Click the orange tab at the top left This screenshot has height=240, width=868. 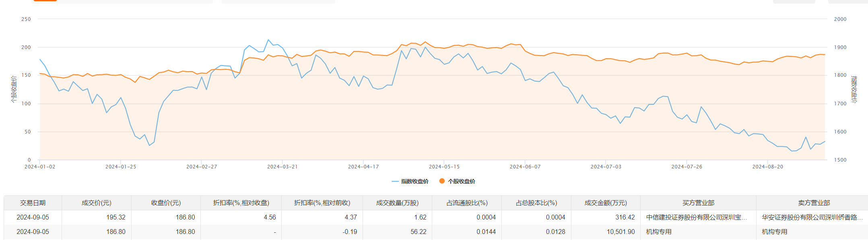point(45,1)
